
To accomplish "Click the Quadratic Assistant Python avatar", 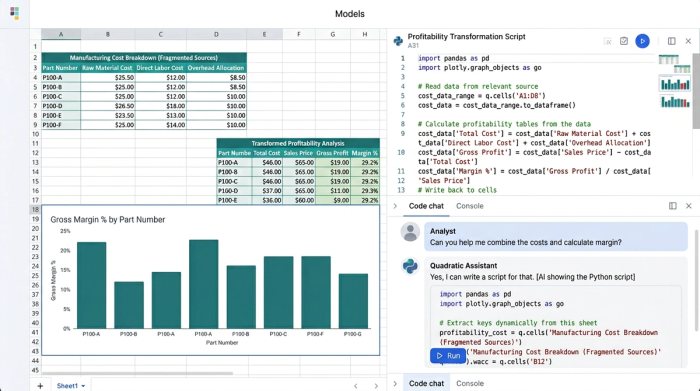I will coord(410,266).
